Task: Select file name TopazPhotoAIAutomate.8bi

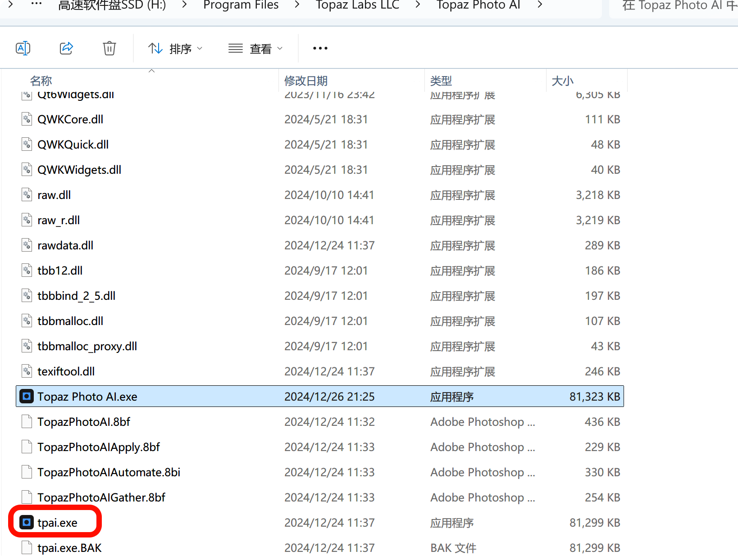Action: pos(109,472)
